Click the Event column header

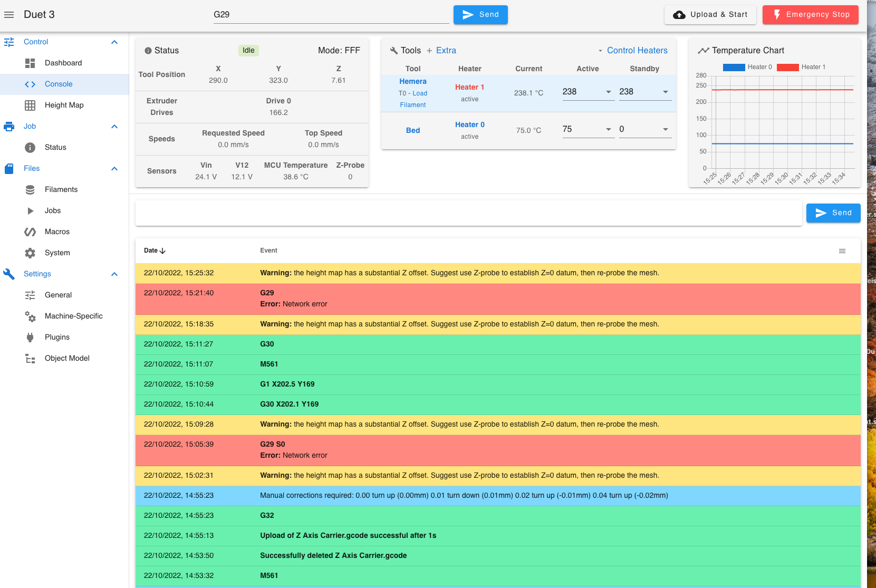(268, 251)
